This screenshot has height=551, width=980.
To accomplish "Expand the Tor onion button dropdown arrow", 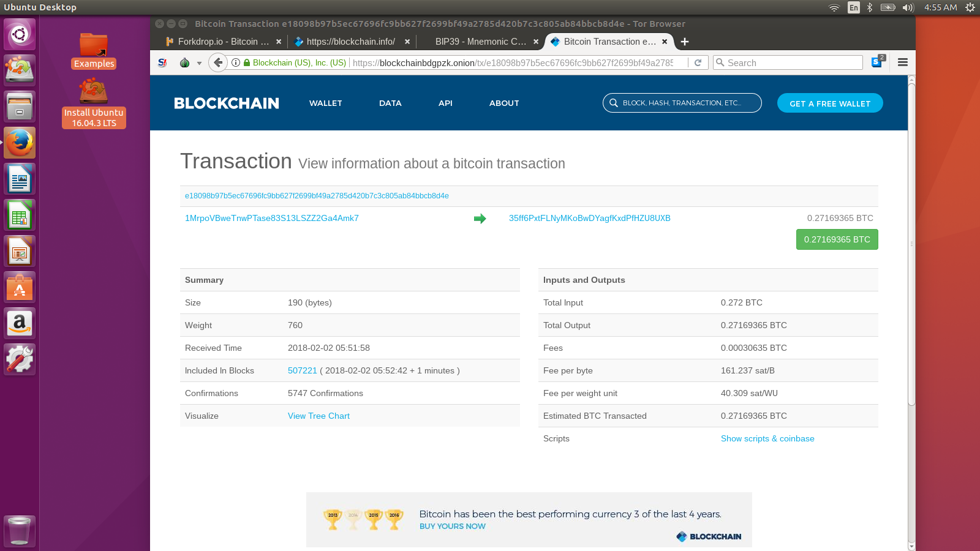I will (199, 63).
